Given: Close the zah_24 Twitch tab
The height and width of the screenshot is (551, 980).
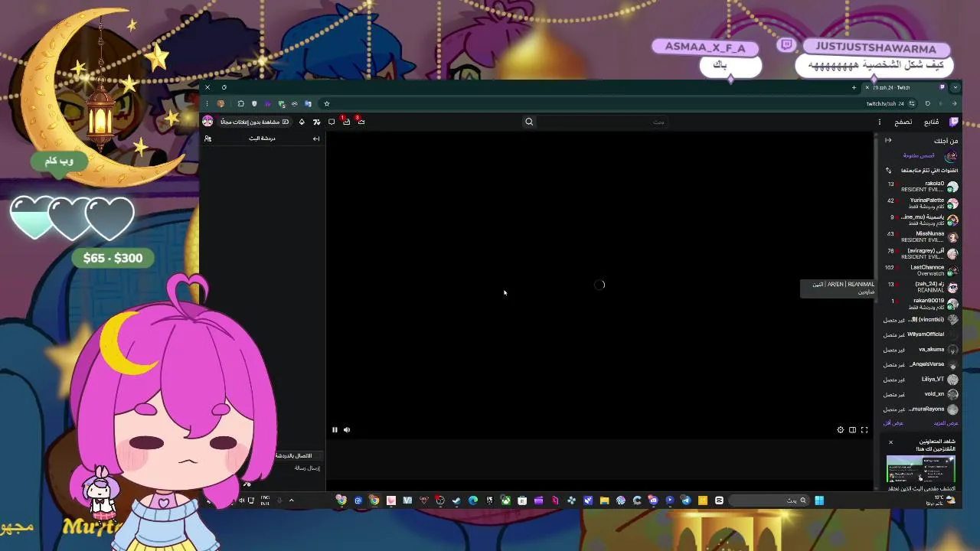Looking at the screenshot, I should (x=867, y=87).
